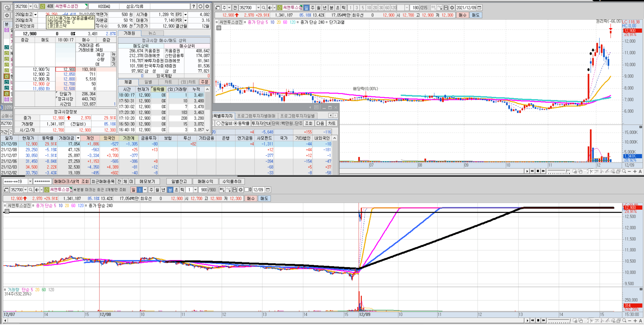
Task: Open 주문 tab in quote panel
Action: click(205, 82)
